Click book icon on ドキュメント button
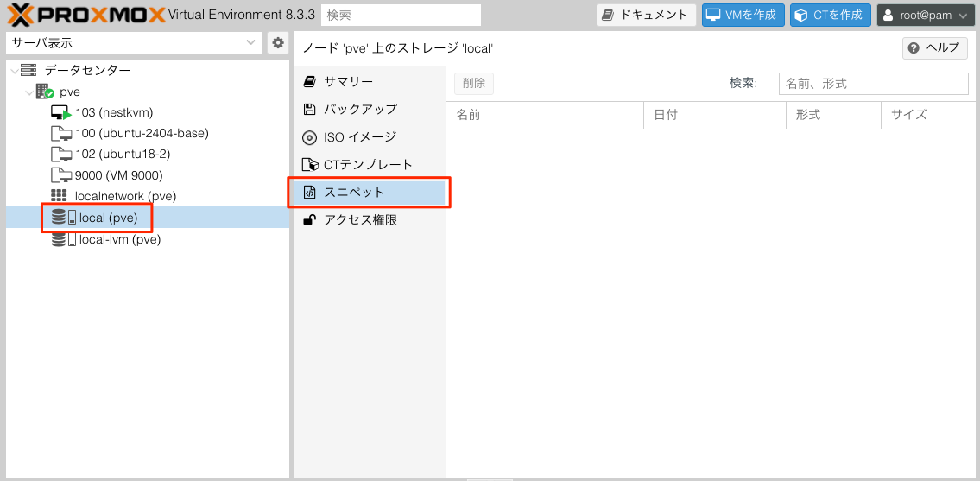The width and height of the screenshot is (980, 481). pos(608,15)
